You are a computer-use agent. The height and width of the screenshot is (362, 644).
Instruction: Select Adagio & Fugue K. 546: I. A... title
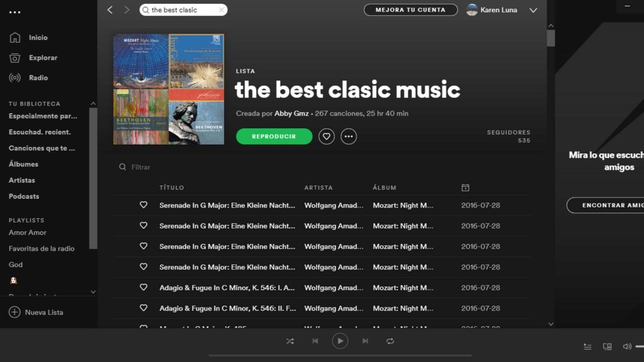(227, 288)
